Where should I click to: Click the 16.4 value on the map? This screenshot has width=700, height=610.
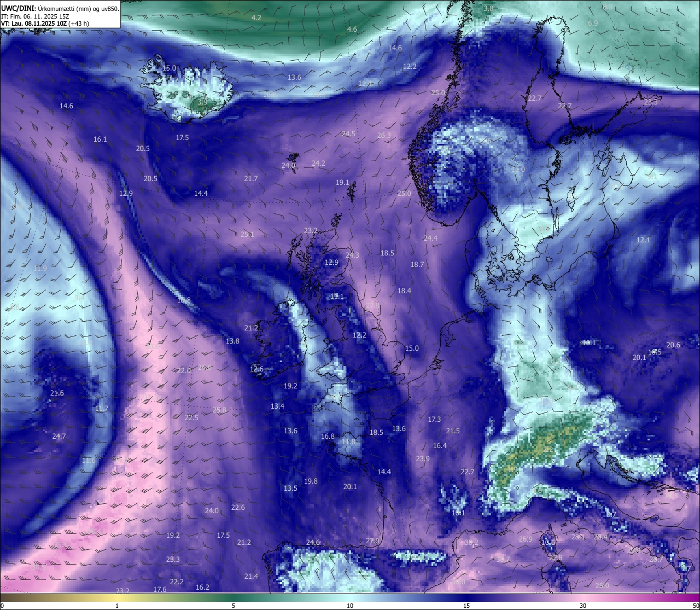[440, 446]
